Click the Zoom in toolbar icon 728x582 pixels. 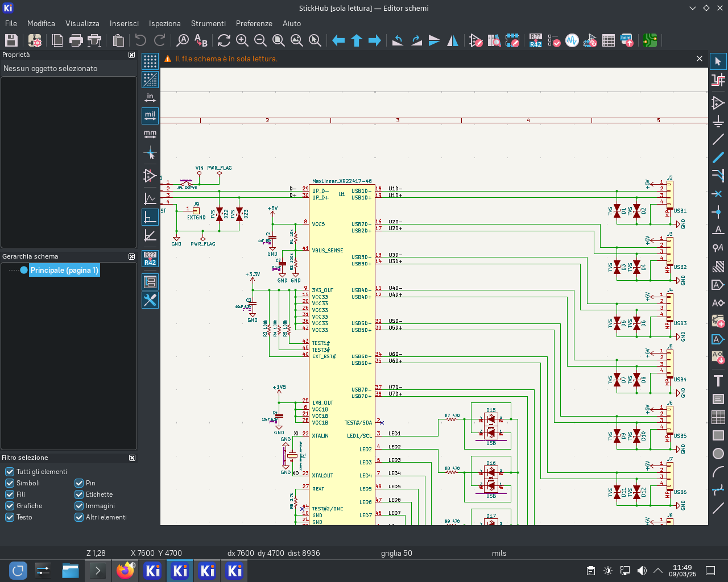[242, 40]
